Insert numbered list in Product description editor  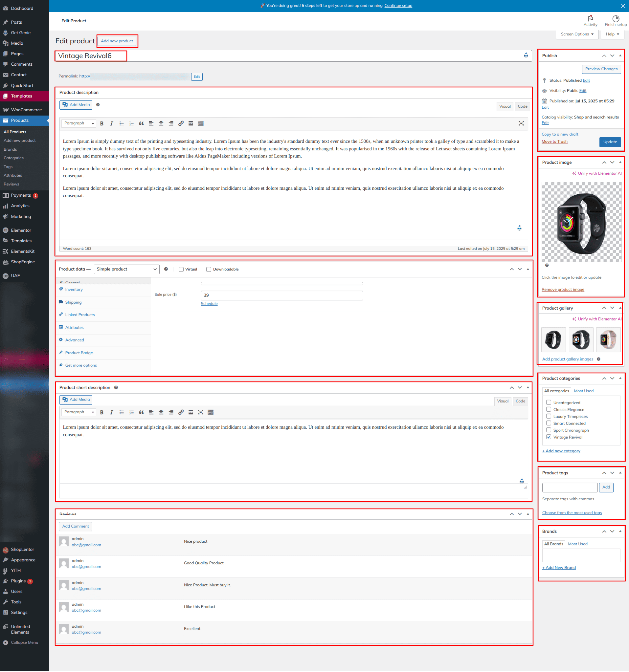click(x=132, y=124)
